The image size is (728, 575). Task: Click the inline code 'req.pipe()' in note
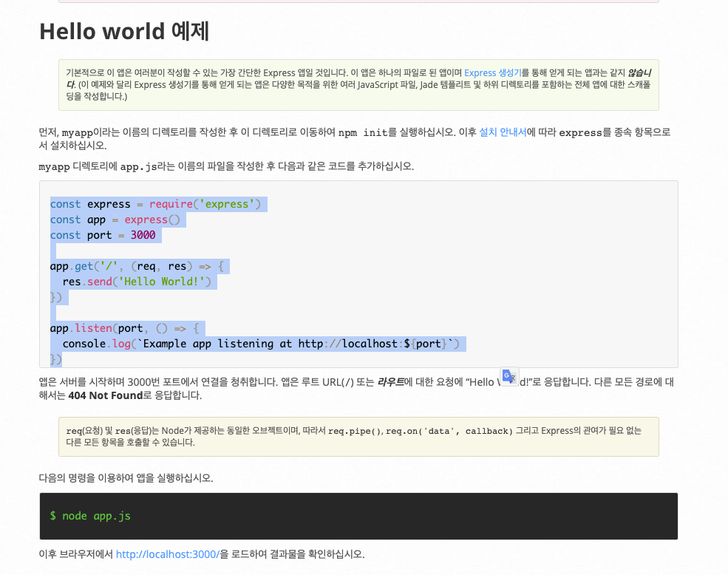356,431
